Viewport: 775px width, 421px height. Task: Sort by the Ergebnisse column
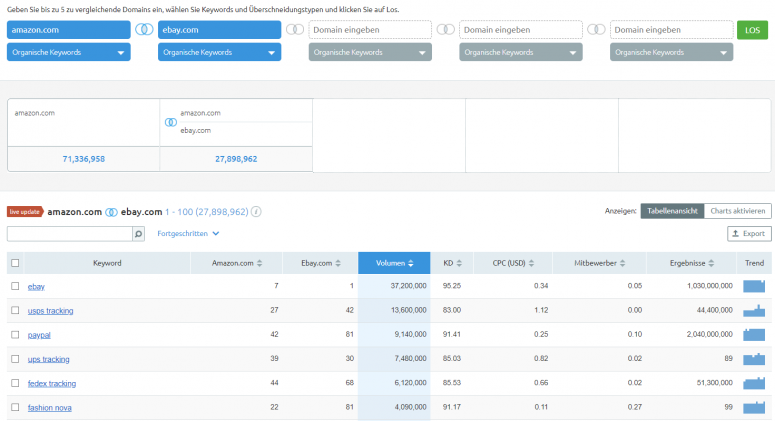[x=691, y=263]
